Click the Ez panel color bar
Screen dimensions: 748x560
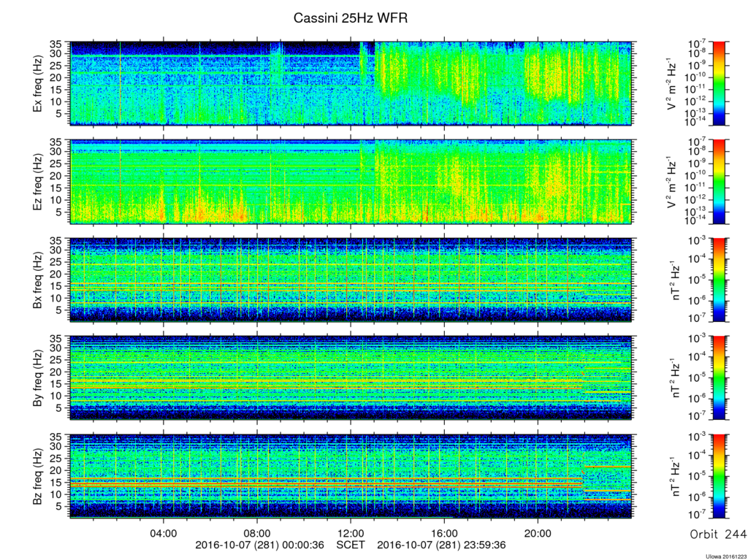tap(719, 182)
